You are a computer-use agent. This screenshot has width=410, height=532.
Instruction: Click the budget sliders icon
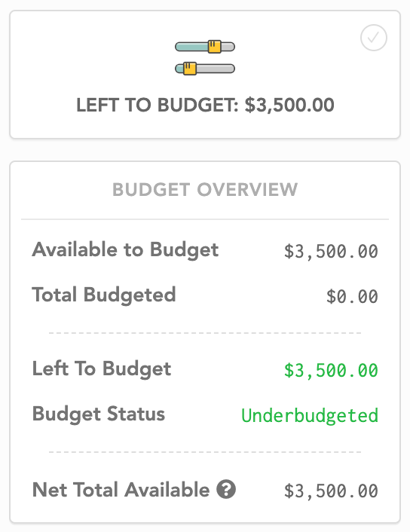point(205,58)
